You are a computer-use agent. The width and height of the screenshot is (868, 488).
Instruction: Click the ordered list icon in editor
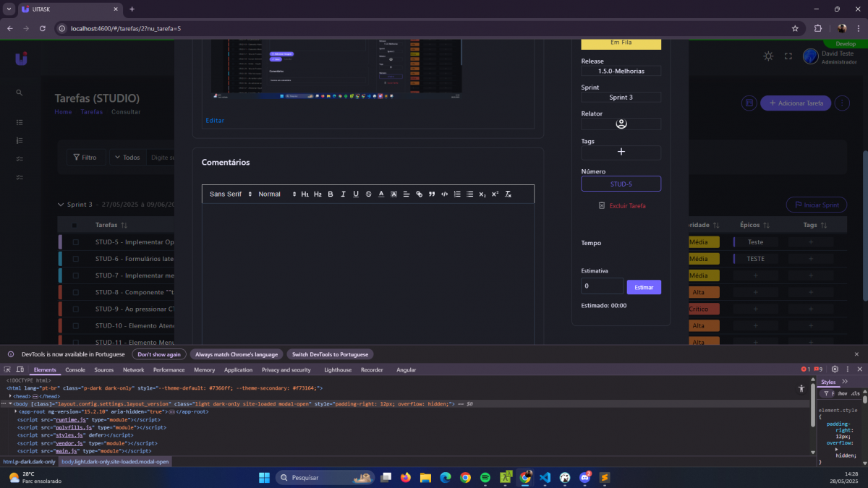pyautogui.click(x=457, y=194)
